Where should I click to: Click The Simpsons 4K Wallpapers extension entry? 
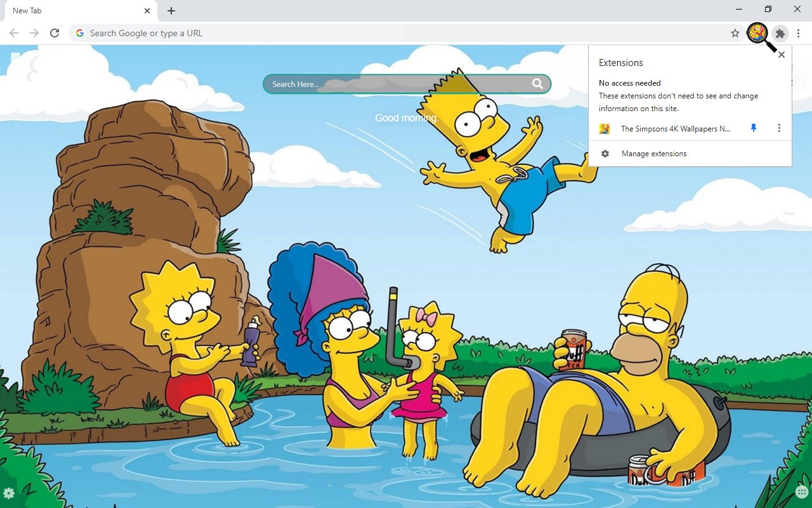pyautogui.click(x=676, y=128)
